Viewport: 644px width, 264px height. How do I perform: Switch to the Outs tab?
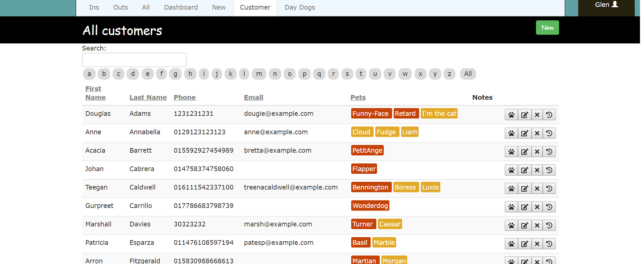click(120, 7)
